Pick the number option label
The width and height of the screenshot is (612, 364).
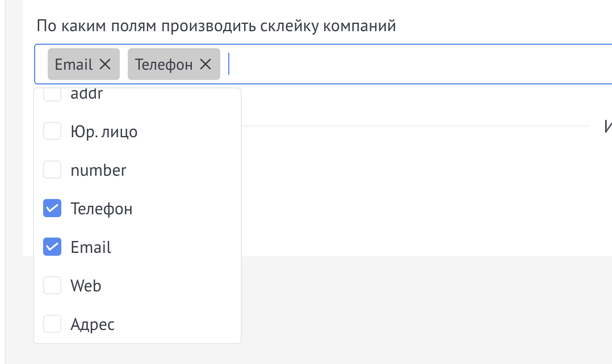98,170
